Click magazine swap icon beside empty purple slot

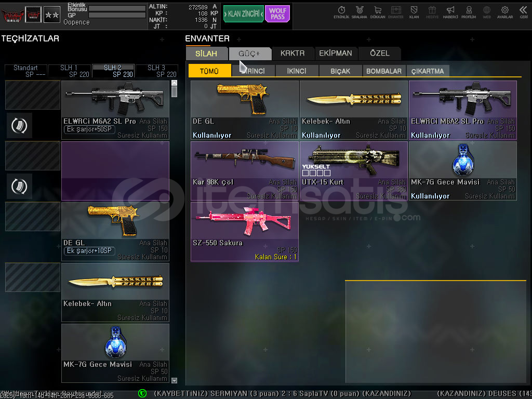(x=19, y=186)
